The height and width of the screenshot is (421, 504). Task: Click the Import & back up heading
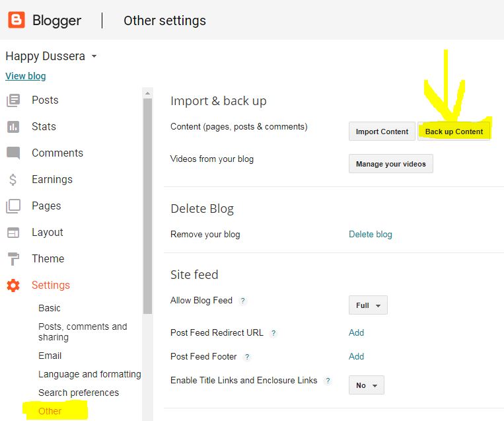[218, 101]
